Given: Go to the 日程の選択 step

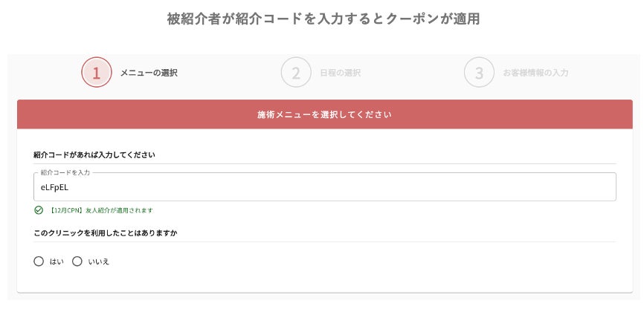Looking at the screenshot, I should tap(340, 73).
